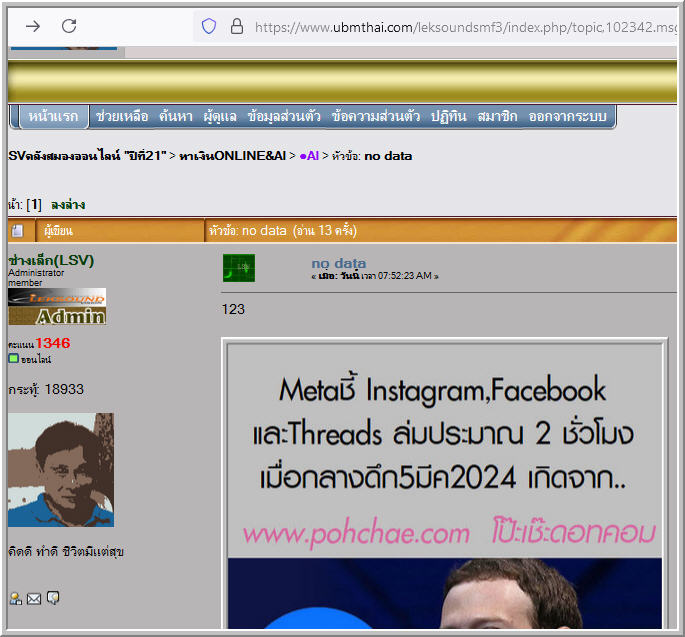Screen dimensions: 685x637
Task: Open ข้อมูลส่วนตัว profile menu
Action: pos(284,117)
